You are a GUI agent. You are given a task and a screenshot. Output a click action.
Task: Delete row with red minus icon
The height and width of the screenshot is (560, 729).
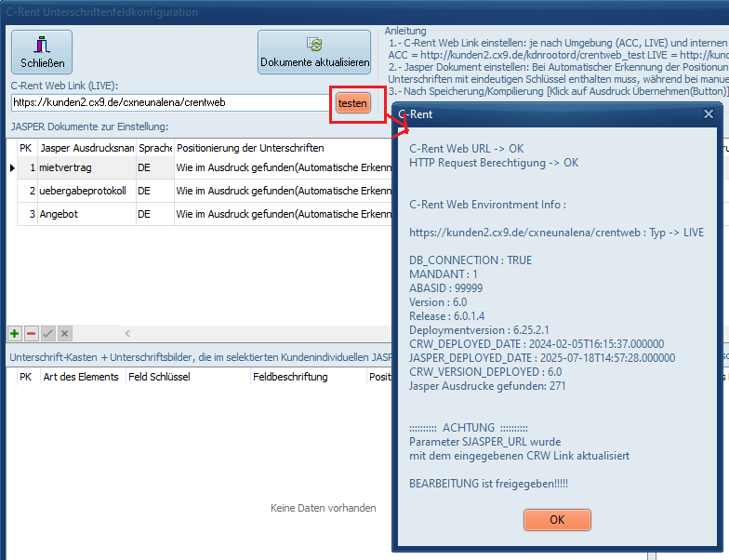31,333
